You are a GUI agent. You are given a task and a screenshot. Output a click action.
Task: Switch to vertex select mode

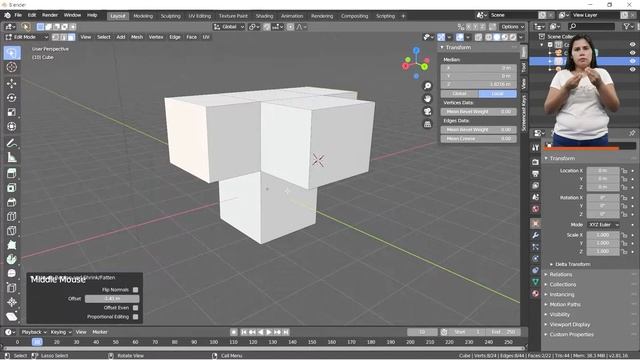tap(56, 37)
